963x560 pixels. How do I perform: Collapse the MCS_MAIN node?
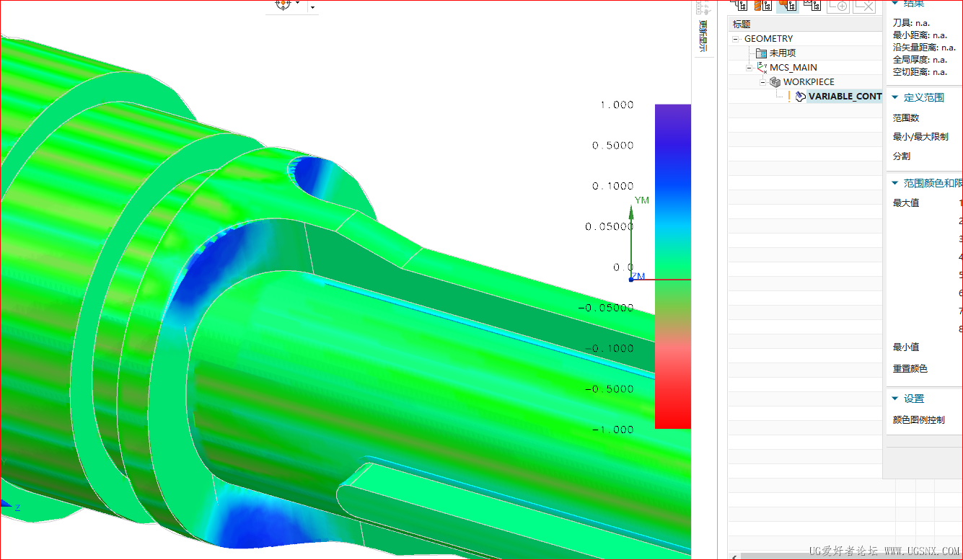[x=749, y=68]
